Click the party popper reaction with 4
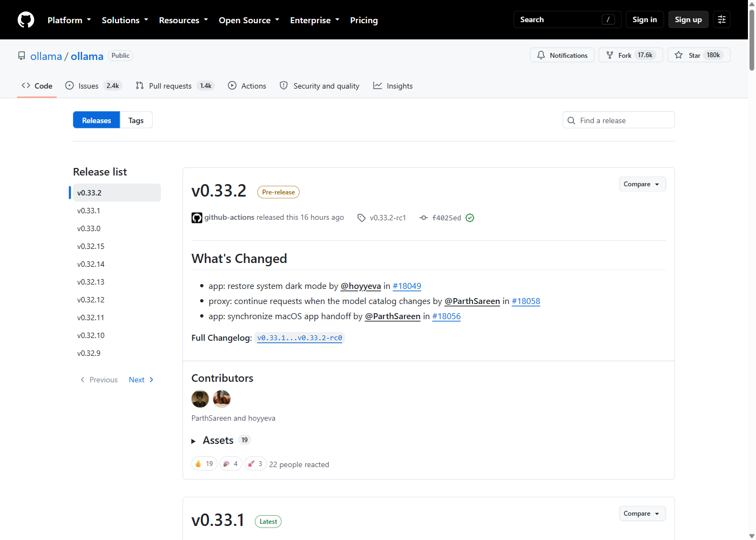756x540 pixels. (231, 464)
